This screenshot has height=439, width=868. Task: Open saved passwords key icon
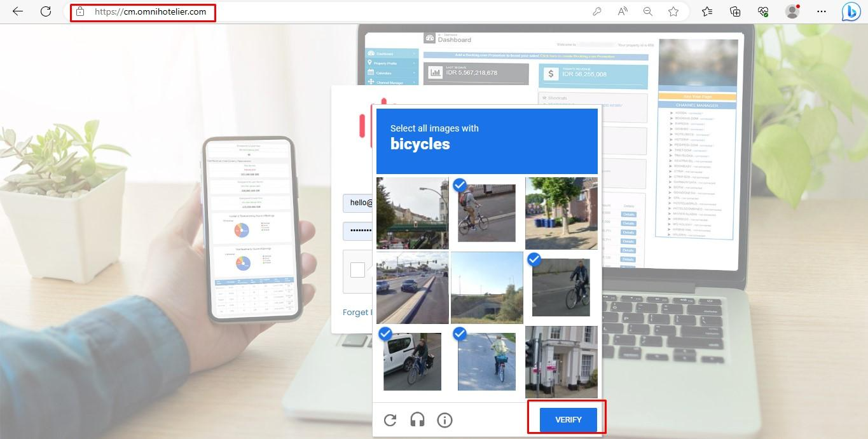[x=597, y=11]
